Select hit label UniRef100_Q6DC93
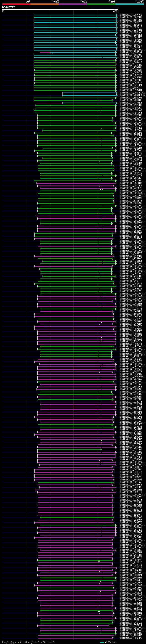 pos(131,133)
